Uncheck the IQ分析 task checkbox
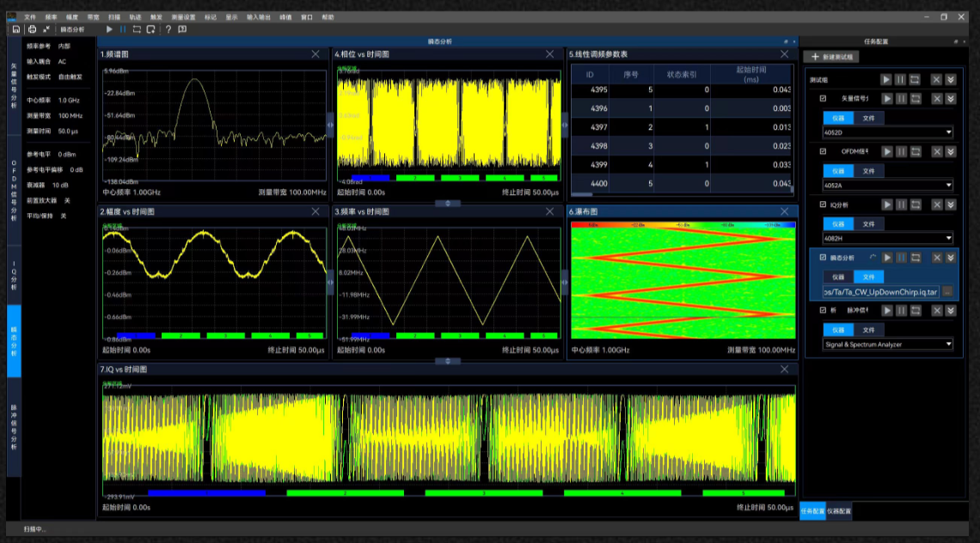 coord(823,204)
